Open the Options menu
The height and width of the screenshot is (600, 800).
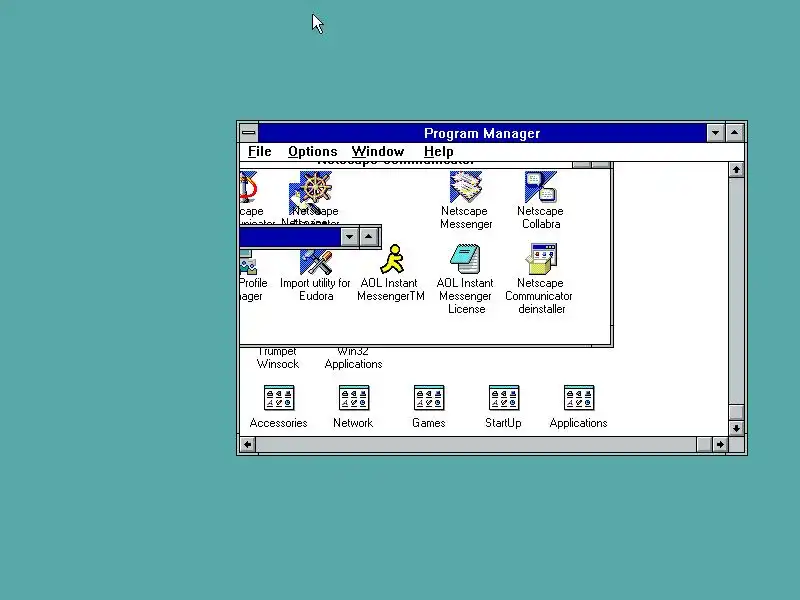(312, 152)
